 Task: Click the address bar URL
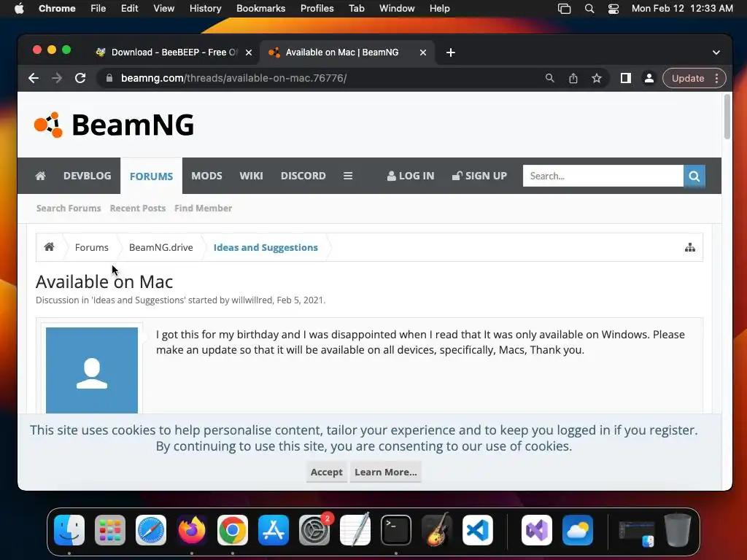click(234, 78)
